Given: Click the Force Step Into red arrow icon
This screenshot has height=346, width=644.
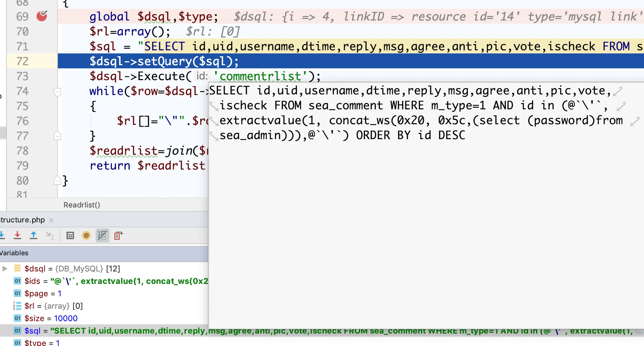Looking at the screenshot, I should [x=17, y=235].
